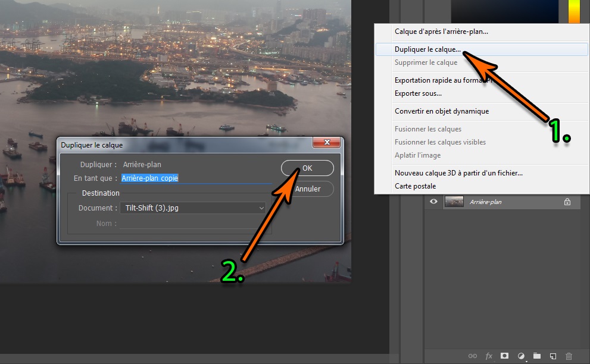The height and width of the screenshot is (364, 590).
Task: Create a new group with folder icon
Action: coord(537,356)
